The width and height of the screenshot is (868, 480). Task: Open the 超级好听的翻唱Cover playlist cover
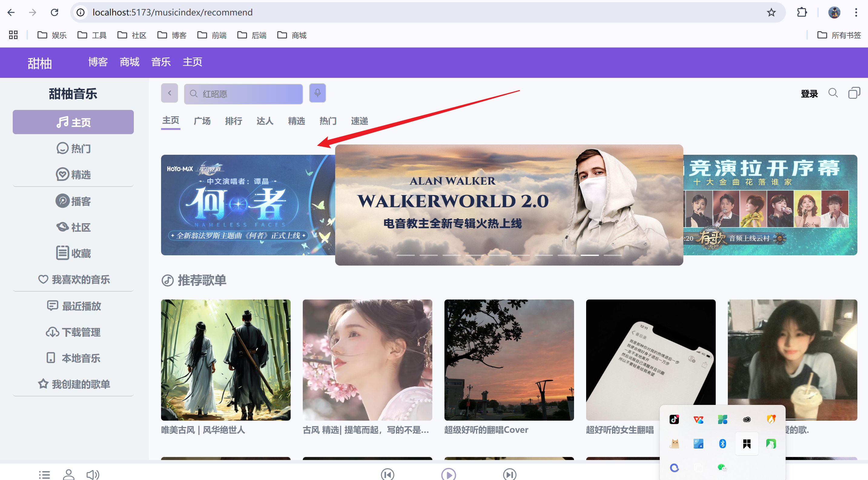coord(509,360)
